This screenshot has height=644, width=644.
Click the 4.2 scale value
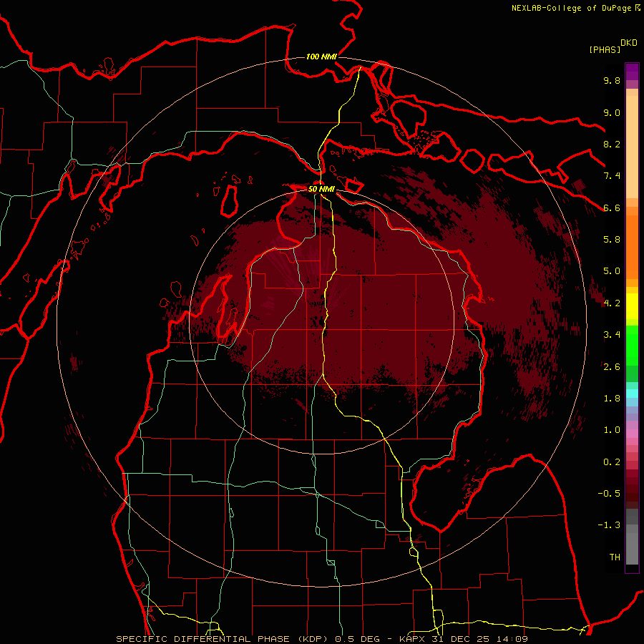[612, 303]
